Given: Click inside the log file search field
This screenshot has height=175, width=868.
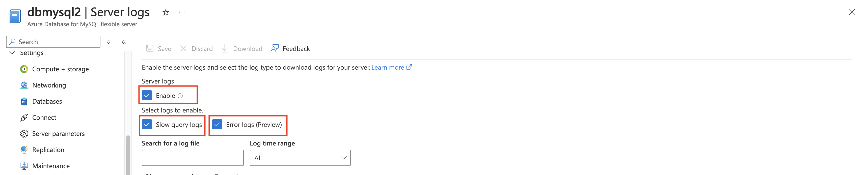Looking at the screenshot, I should pyautogui.click(x=193, y=158).
